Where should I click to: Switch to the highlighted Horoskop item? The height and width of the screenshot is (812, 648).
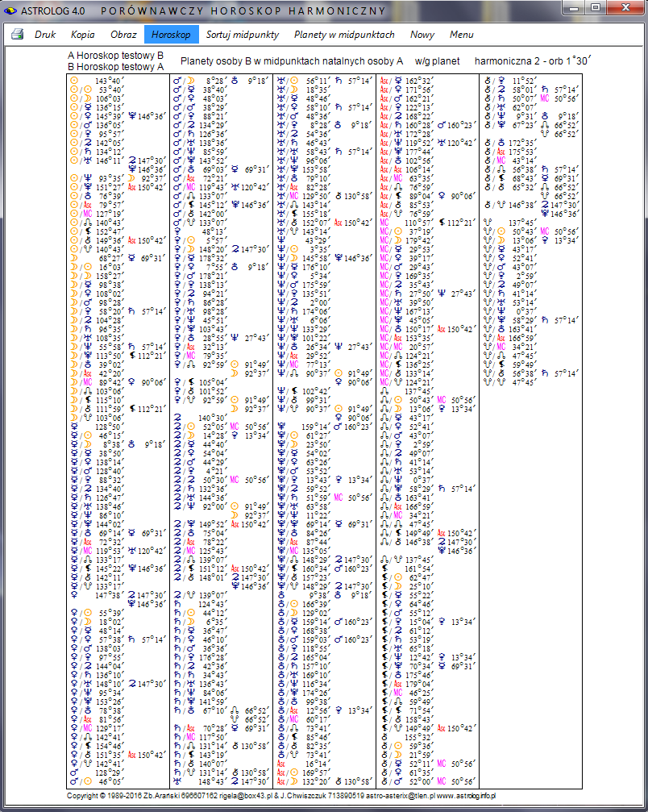[x=171, y=35]
